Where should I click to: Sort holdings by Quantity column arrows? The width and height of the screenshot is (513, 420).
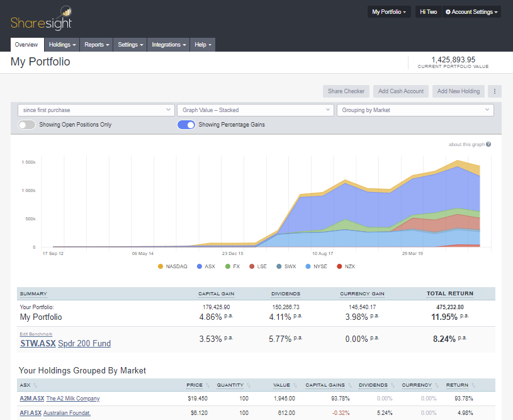(248, 385)
